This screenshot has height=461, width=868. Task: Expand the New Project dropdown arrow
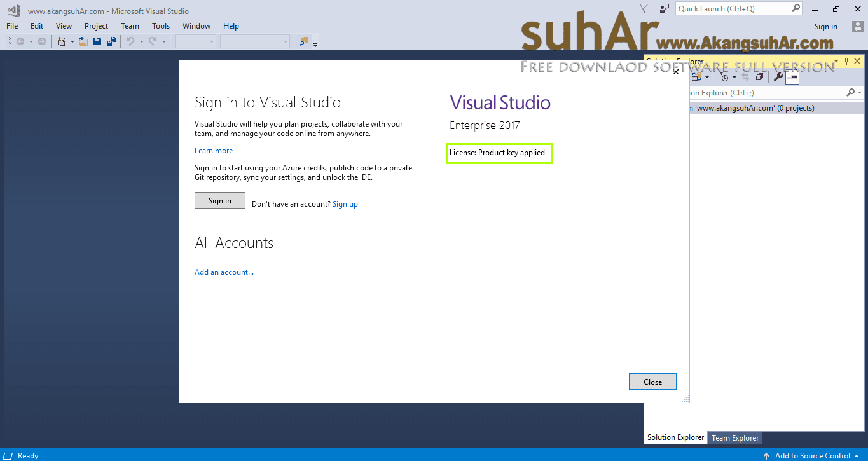(x=72, y=41)
